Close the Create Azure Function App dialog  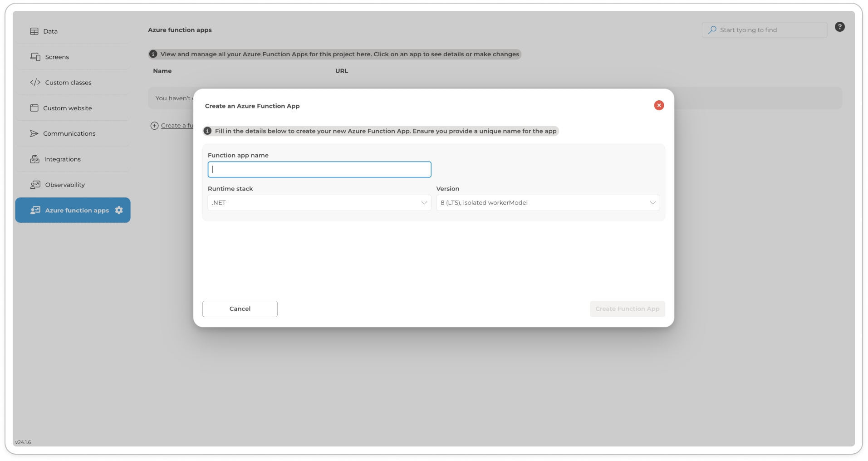point(659,105)
